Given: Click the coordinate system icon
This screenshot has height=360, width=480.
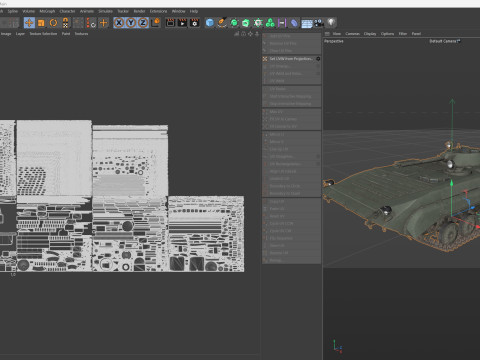Looking at the screenshot, I should [x=156, y=23].
